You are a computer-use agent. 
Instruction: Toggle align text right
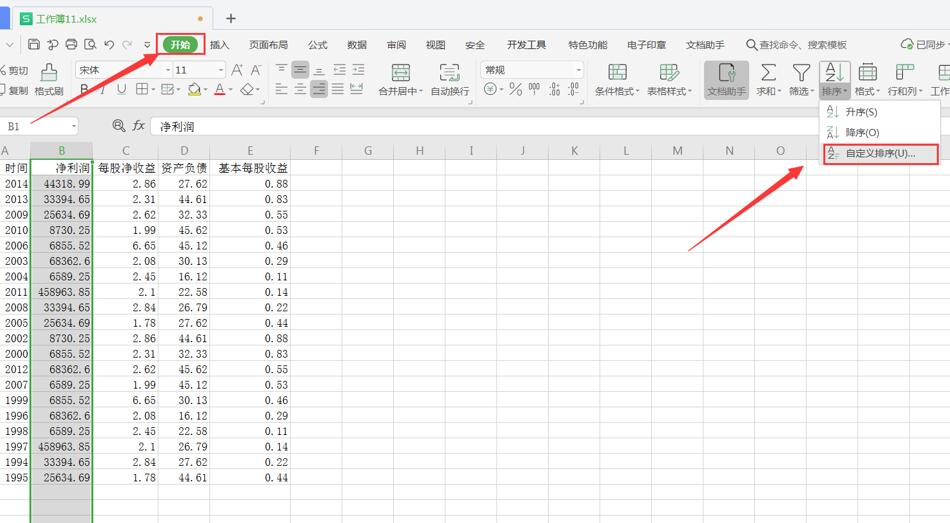click(x=319, y=90)
